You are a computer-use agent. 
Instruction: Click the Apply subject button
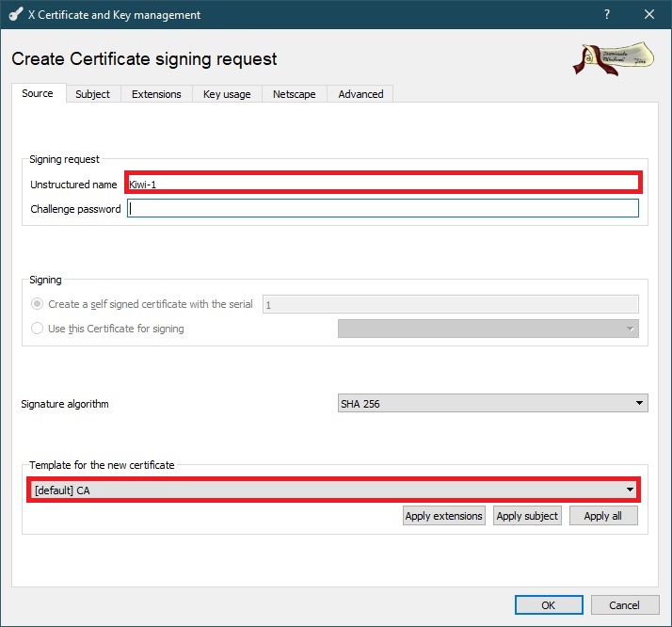tap(527, 516)
